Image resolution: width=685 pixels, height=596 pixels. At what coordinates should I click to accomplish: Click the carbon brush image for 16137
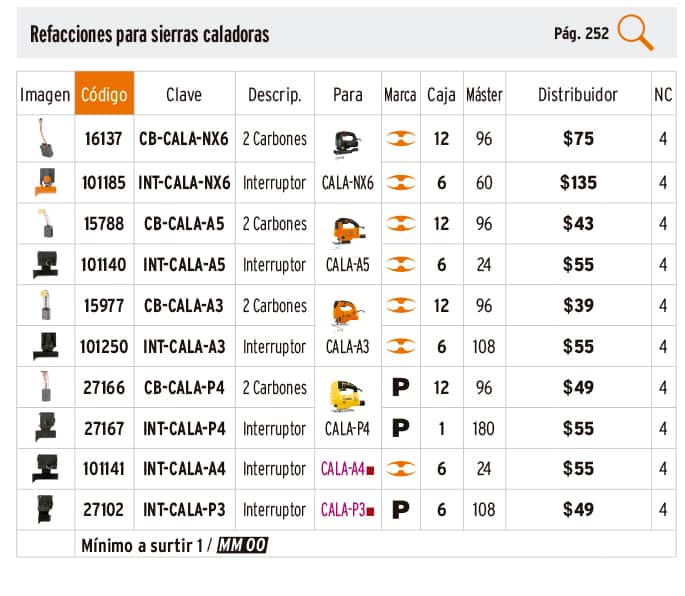(45, 138)
